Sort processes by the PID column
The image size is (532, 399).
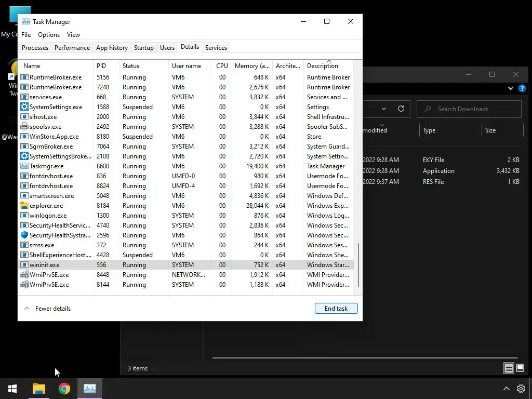[x=106, y=66]
